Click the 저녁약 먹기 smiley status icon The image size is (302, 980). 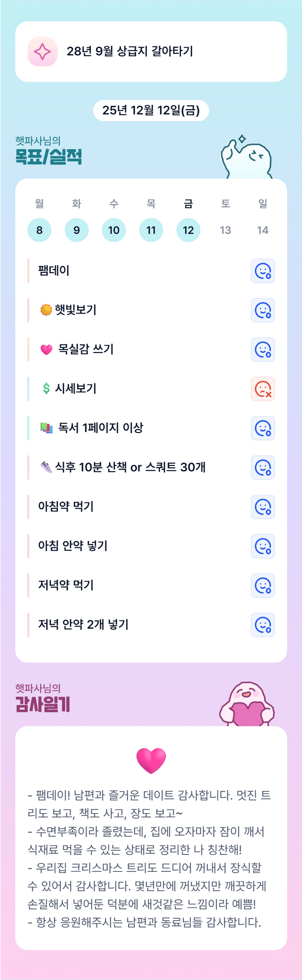tap(263, 586)
